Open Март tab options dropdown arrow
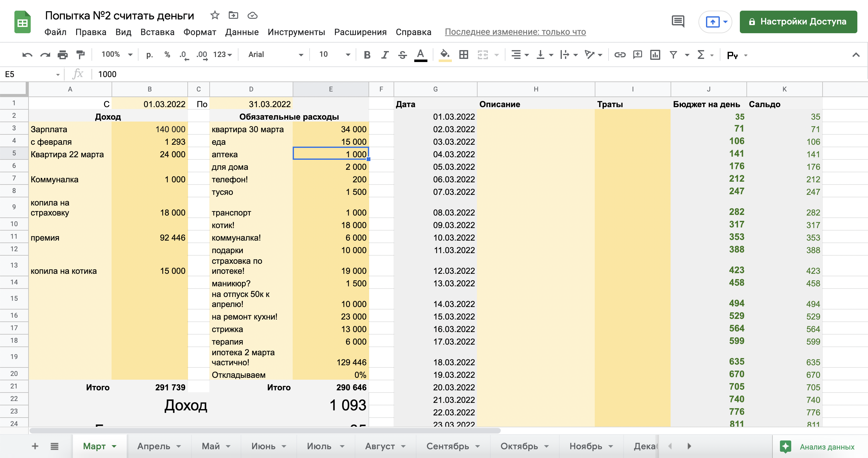This screenshot has height=458, width=868. (x=114, y=446)
